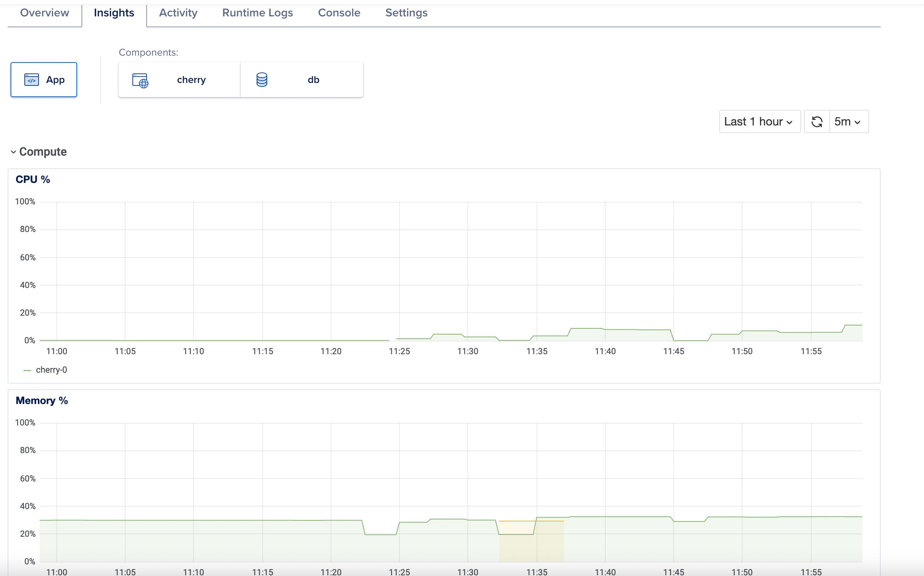This screenshot has height=576, width=924.
Task: Click 40% label on Memory chart
Action: (x=28, y=506)
